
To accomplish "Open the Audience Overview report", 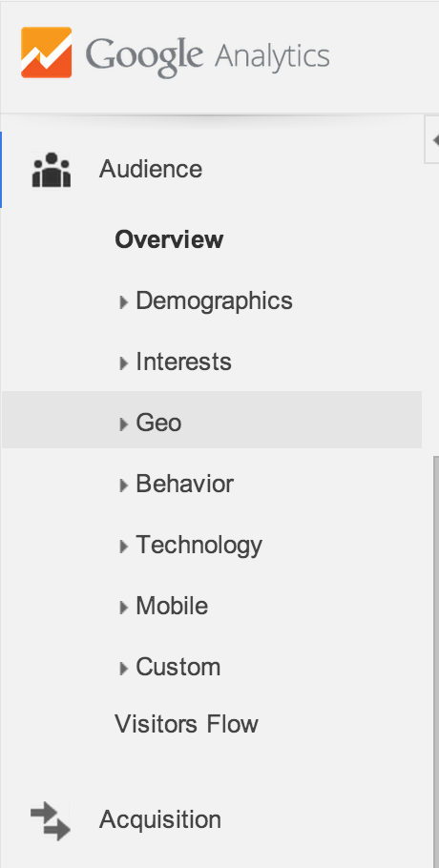I will [170, 239].
